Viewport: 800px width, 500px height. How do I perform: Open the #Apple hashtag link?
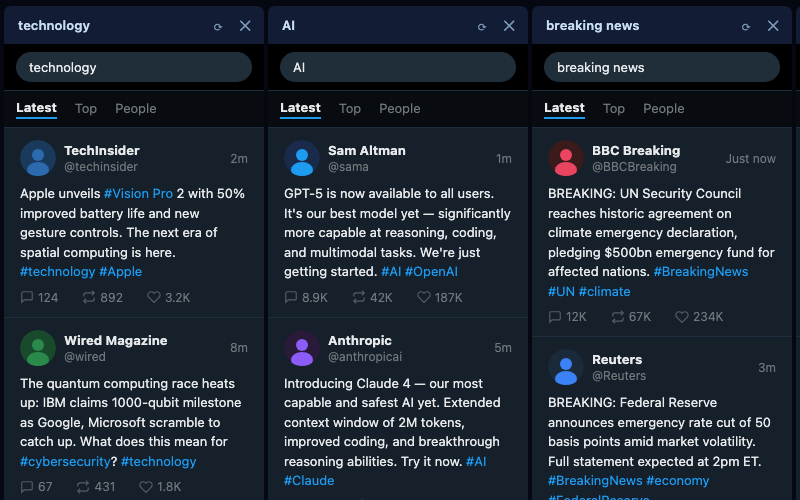[120, 272]
